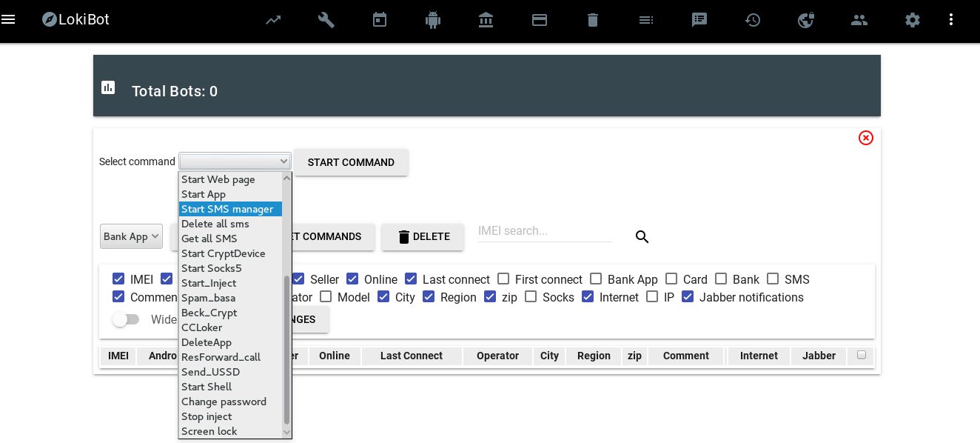980x443 pixels.
Task: Click the START COMMAND button
Action: 351,162
